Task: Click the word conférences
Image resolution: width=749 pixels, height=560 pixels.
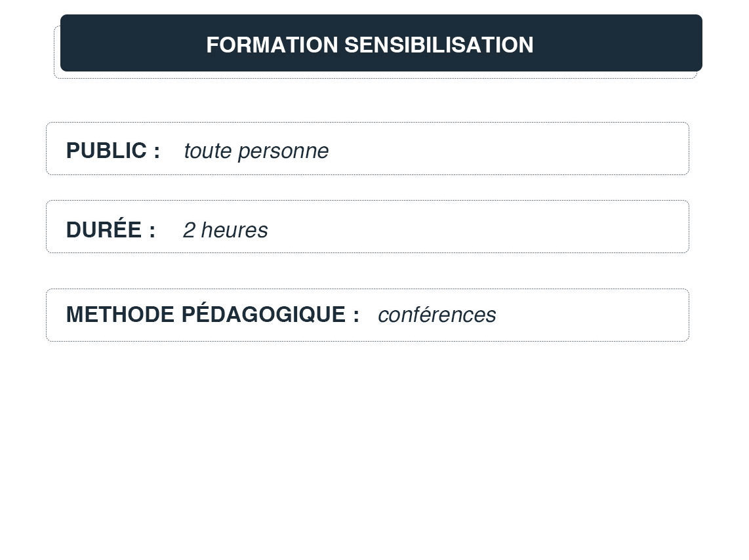Action: coord(437,315)
